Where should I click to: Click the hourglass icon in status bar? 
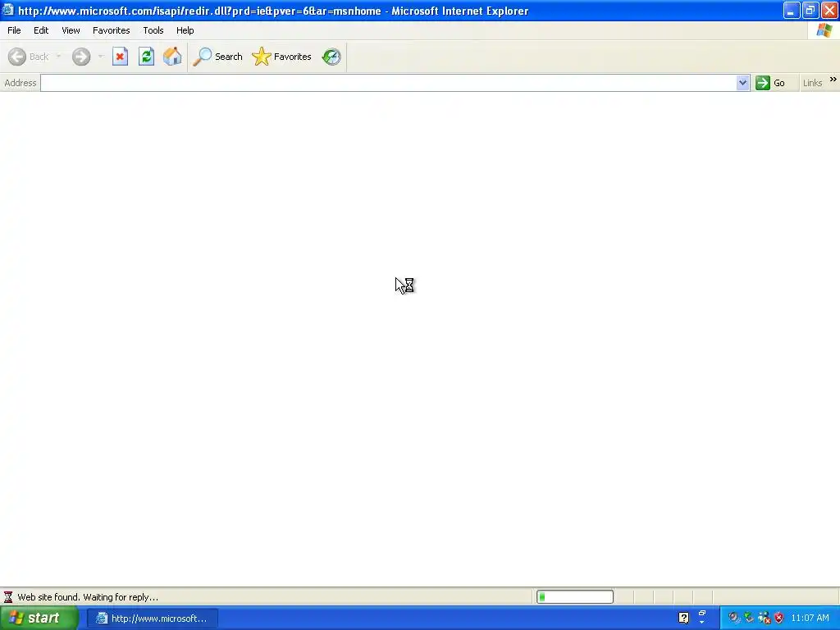click(8, 597)
